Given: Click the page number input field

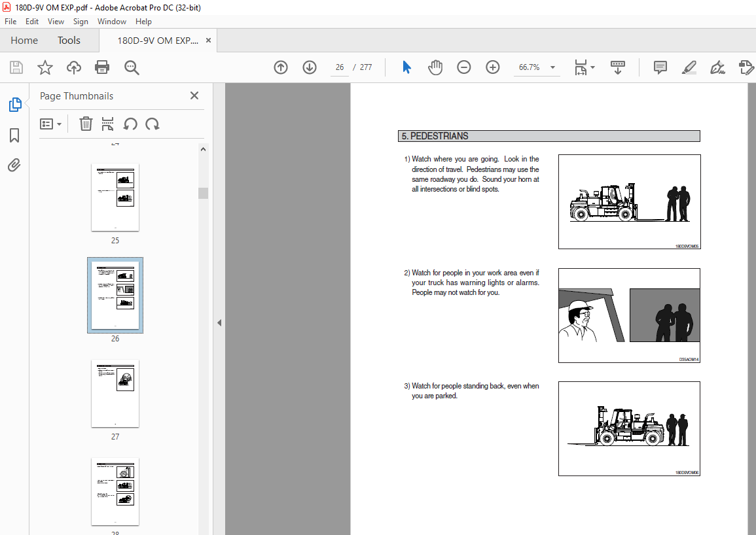Looking at the screenshot, I should 340,67.
